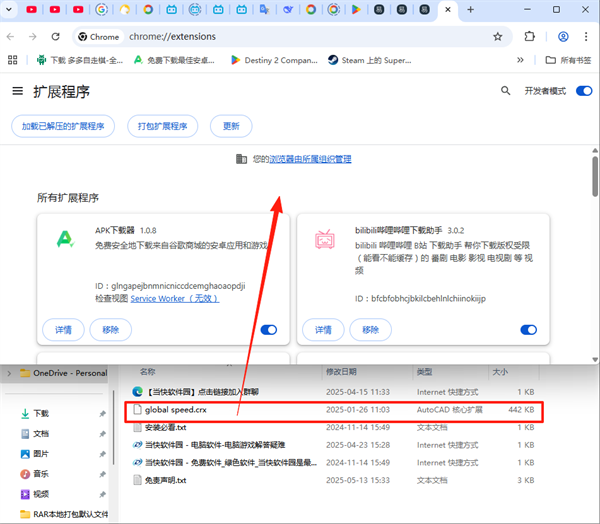Viewport: 600px width, 524px height.
Task: Click 详情 button for APK下载器
Action: point(63,330)
